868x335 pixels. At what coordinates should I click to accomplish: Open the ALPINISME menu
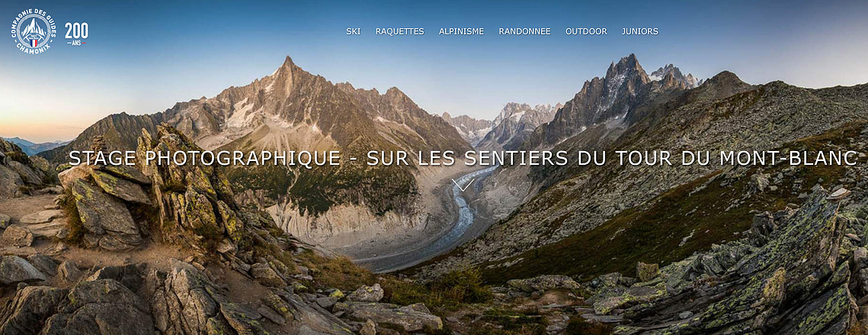click(461, 31)
